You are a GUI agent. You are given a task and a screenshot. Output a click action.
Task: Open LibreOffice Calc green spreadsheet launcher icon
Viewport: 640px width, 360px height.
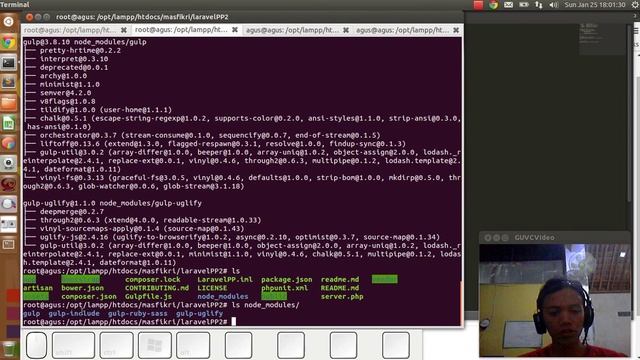(9, 123)
